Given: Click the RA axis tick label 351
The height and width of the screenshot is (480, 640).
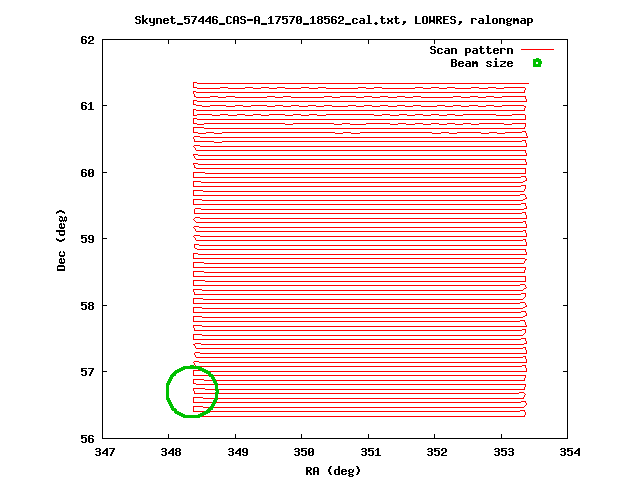Looking at the screenshot, I should 371,452.
